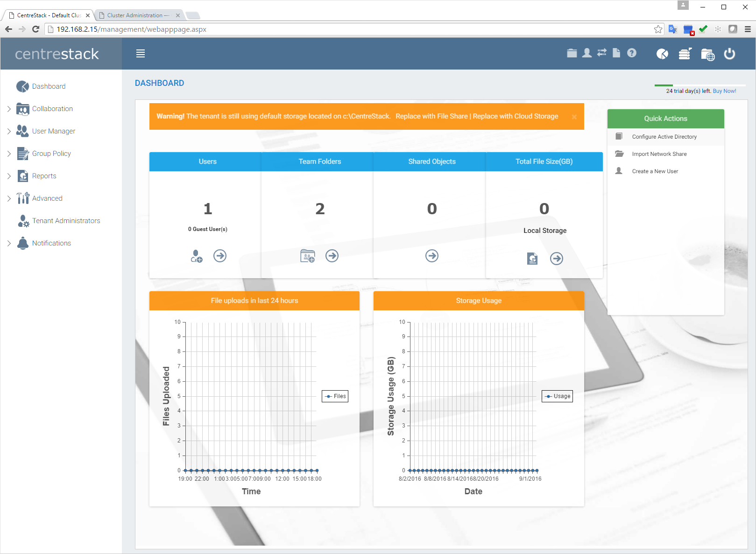
Task: Click 'File uploads in last 24 hours' header
Action: coord(254,301)
